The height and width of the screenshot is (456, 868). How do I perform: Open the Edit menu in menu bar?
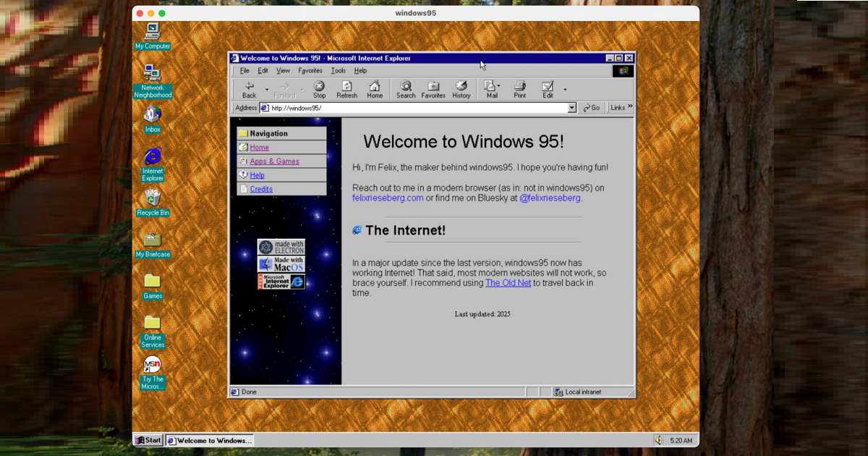pyautogui.click(x=263, y=71)
